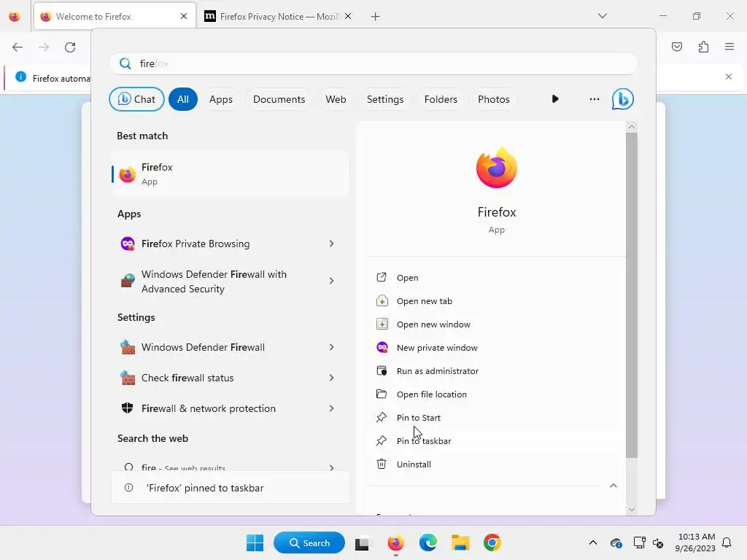The width and height of the screenshot is (747, 560).
Task: Launch Microsoft Edge from the taskbar
Action: pos(427,542)
